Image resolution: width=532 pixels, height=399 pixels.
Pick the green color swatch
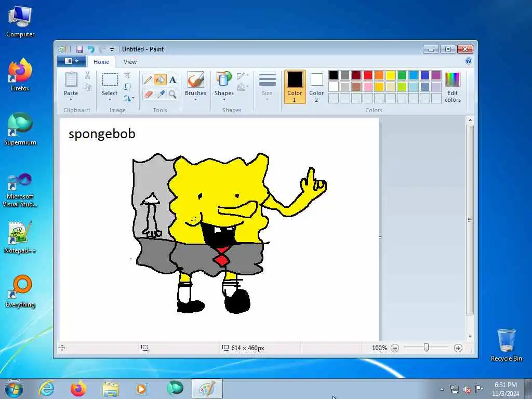point(402,75)
